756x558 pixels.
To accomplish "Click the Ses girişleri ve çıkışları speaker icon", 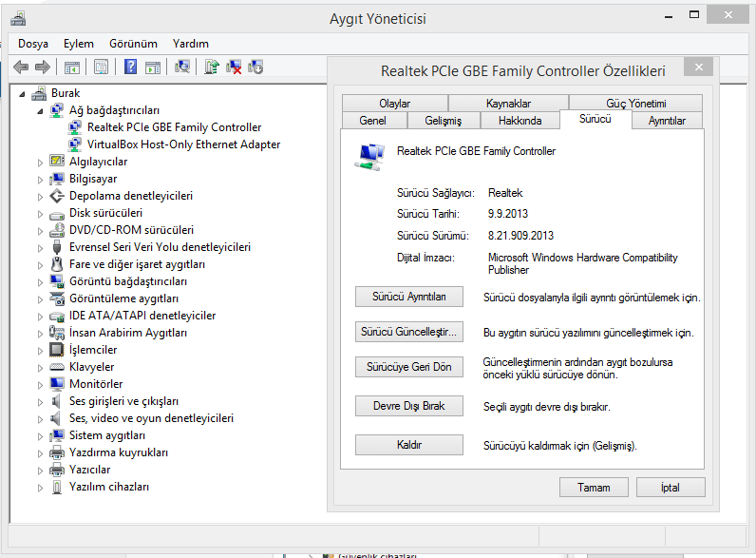I will point(56,401).
